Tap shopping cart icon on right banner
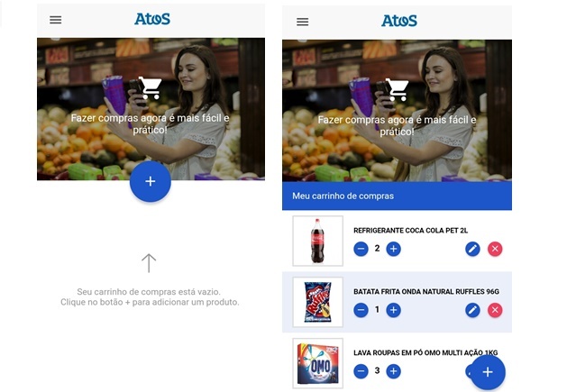 pyautogui.click(x=397, y=89)
